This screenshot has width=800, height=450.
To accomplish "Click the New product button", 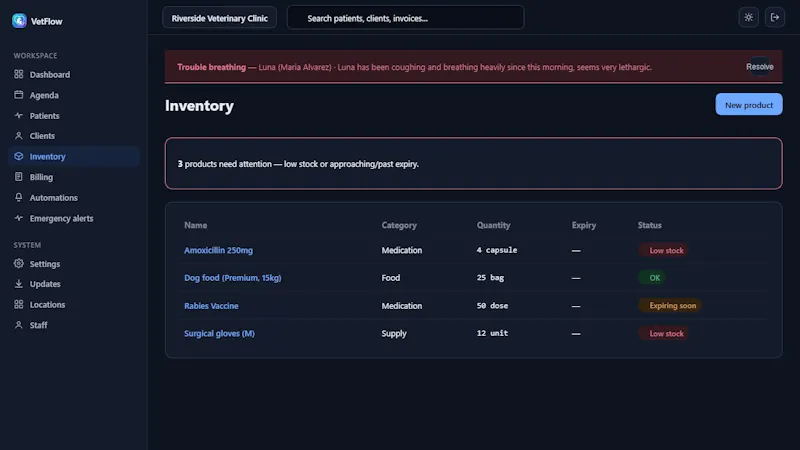I will [748, 105].
